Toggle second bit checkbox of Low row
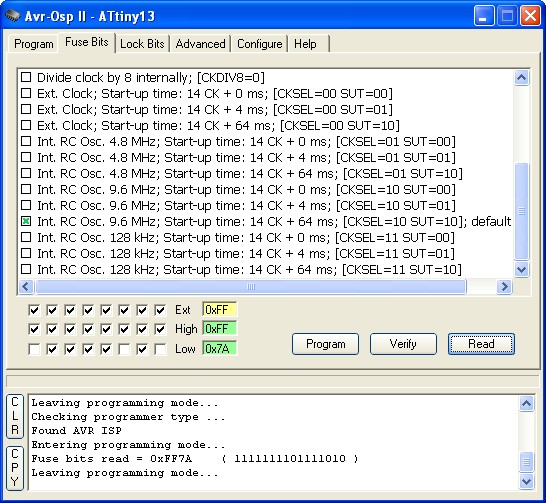This screenshot has height=503, width=546. (52, 349)
